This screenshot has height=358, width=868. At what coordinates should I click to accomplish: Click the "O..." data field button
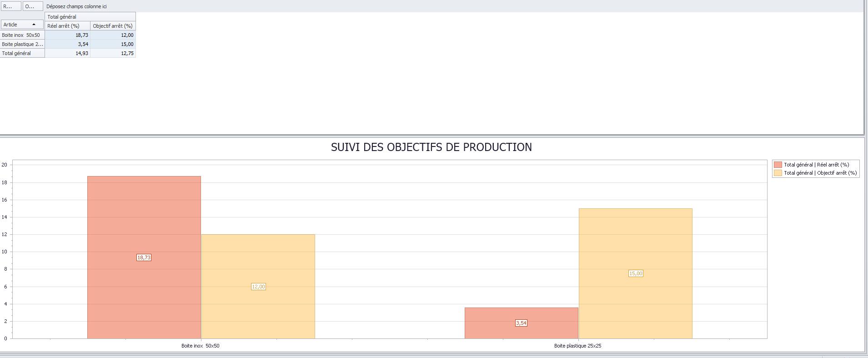[33, 6]
